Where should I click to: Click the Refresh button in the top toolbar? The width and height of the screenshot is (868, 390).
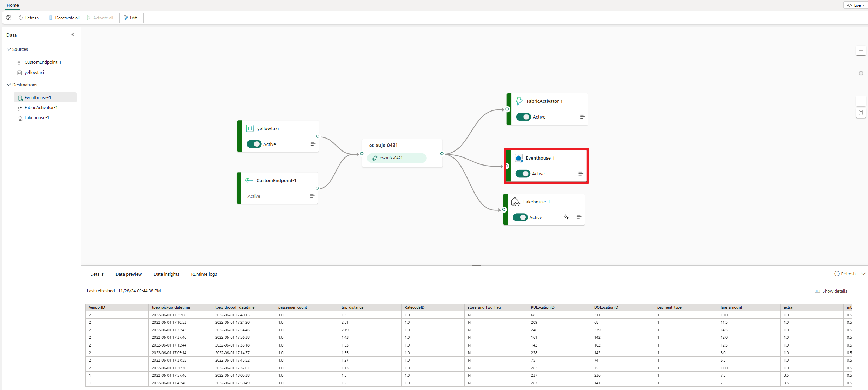coord(29,18)
